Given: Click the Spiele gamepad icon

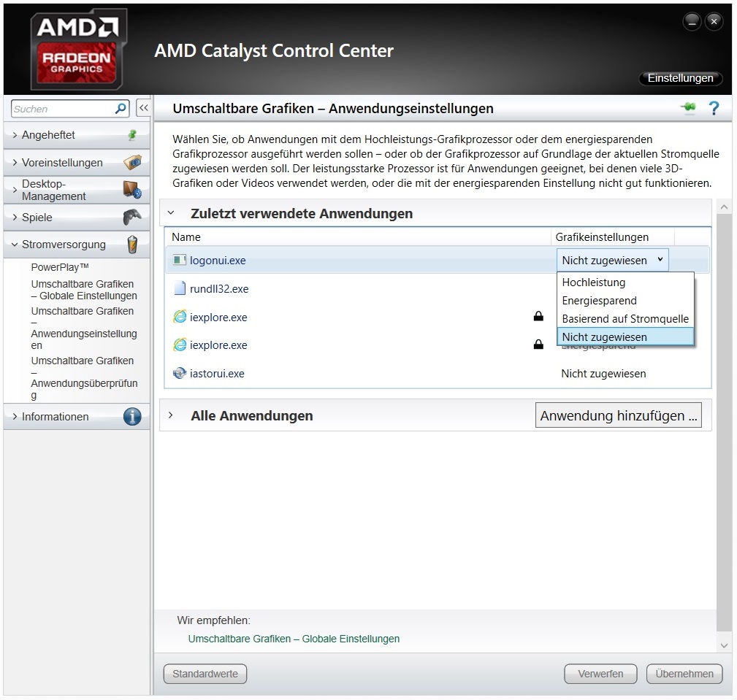Looking at the screenshot, I should tap(132, 217).
